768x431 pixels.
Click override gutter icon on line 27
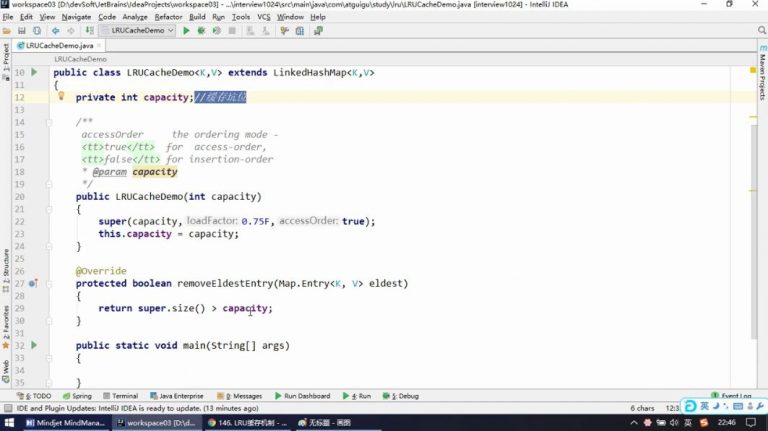33,284
